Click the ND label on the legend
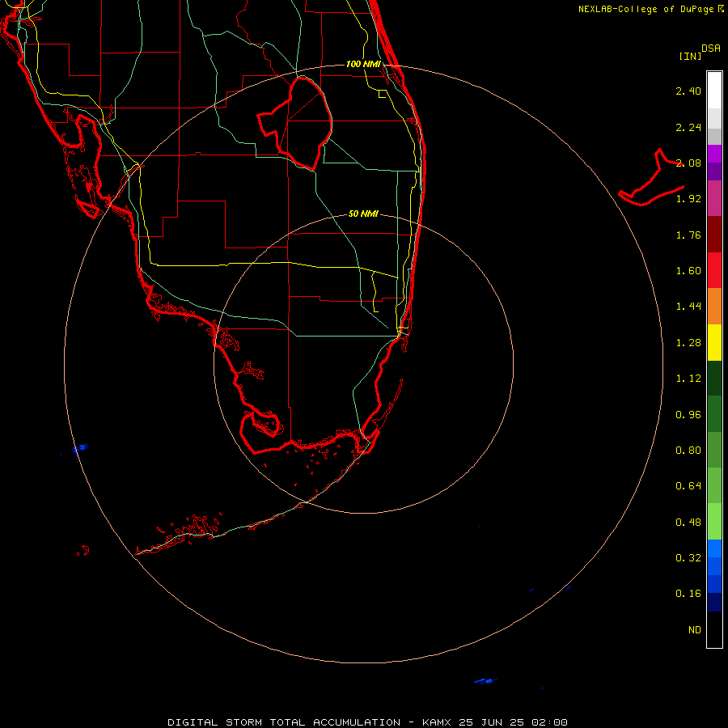This screenshot has width=728, height=728. click(x=695, y=629)
